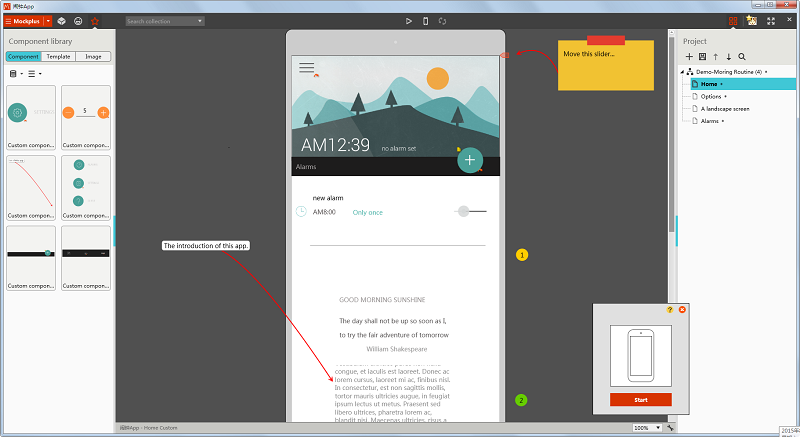Click the green marker numbered 2
Viewport: 800px width, 437px height.
pos(521,400)
